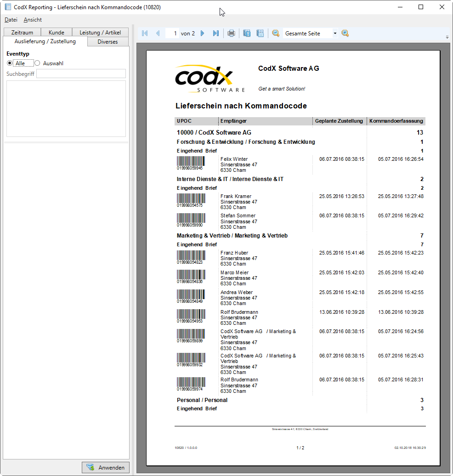Zoom in using the magnifier plus icon

click(345, 34)
